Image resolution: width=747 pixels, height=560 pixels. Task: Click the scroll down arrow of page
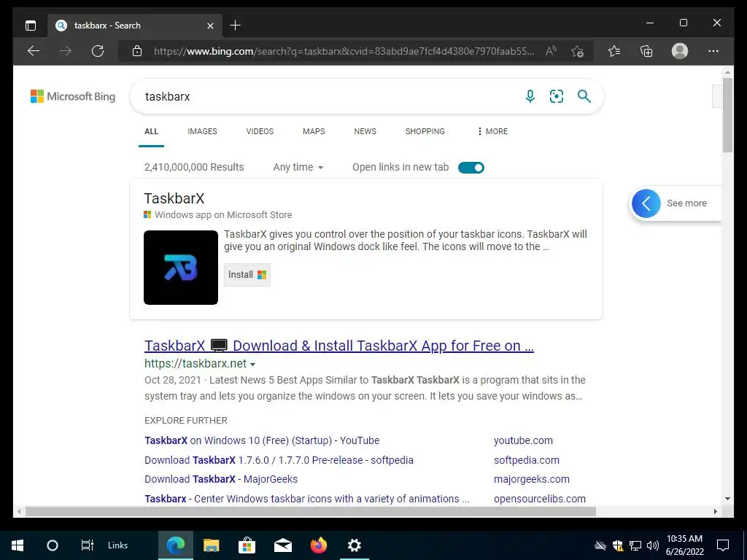(x=727, y=499)
